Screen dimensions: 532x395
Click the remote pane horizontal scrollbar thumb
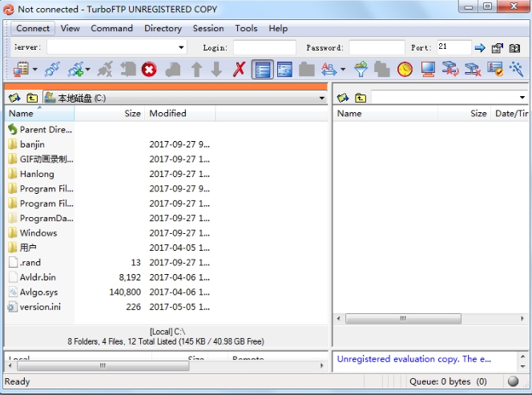[403, 319]
